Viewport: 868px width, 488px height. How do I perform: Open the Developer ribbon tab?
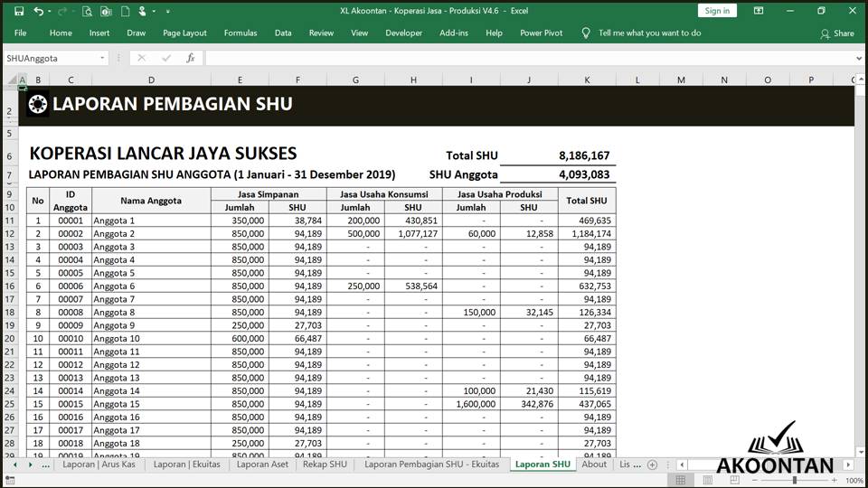[x=403, y=33]
